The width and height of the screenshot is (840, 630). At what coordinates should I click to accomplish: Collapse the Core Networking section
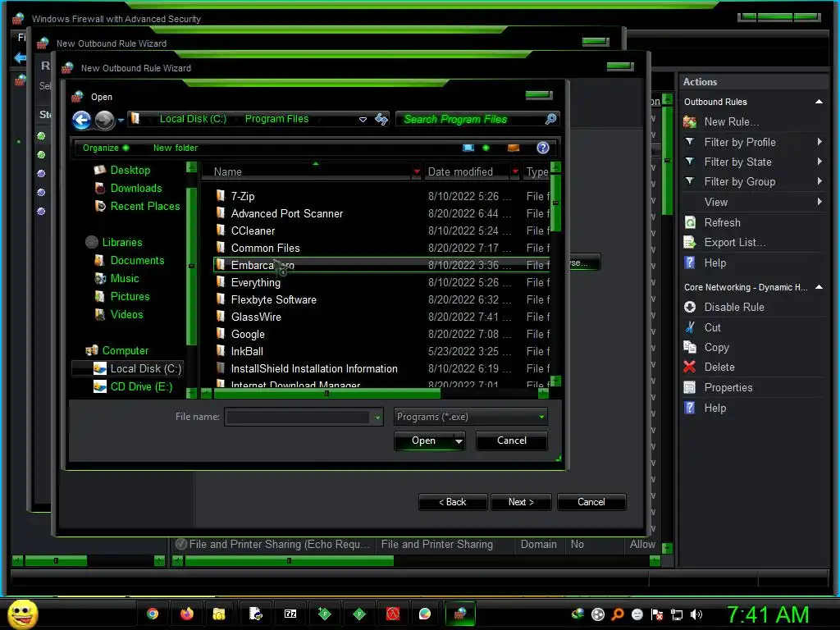pos(819,287)
